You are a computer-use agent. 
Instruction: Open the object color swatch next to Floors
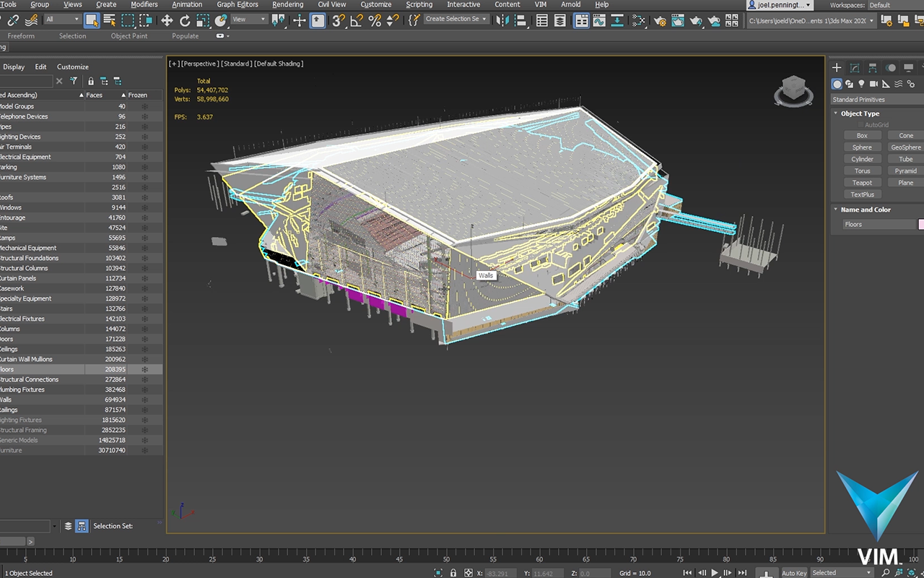[920, 224]
